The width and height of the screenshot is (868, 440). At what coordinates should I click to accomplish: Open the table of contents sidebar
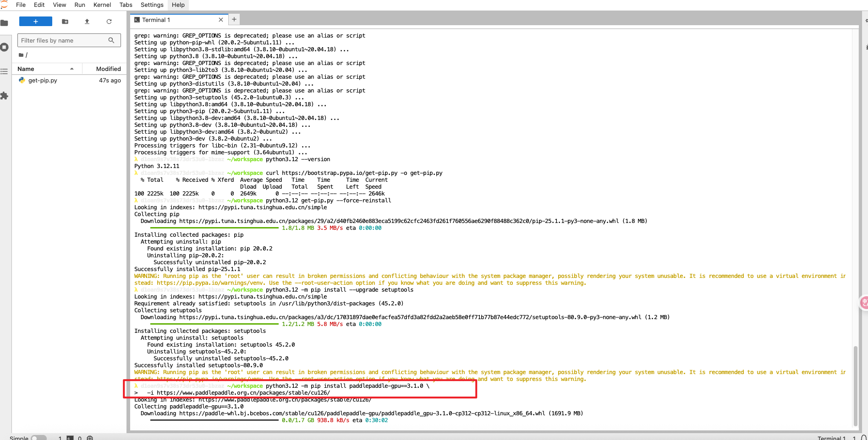4,71
